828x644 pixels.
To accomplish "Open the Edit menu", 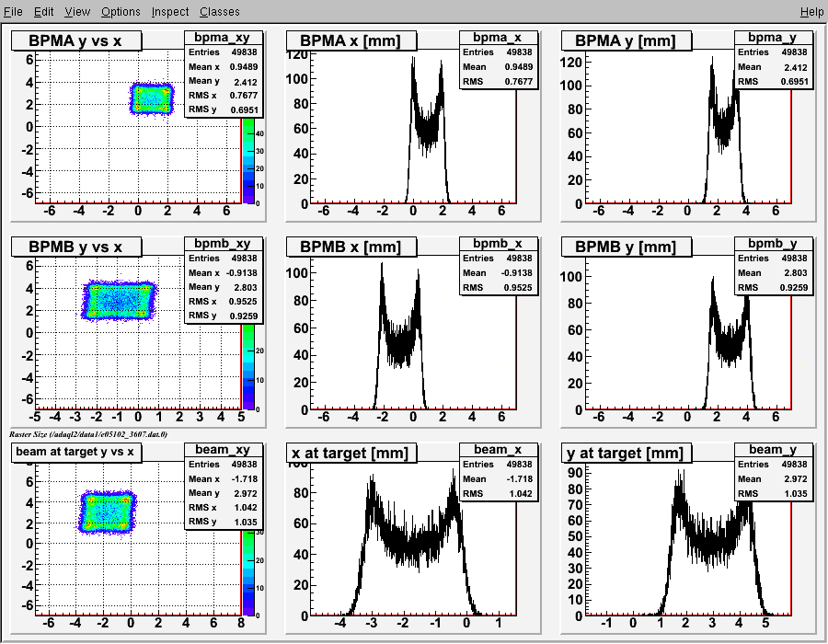I will pyautogui.click(x=44, y=12).
